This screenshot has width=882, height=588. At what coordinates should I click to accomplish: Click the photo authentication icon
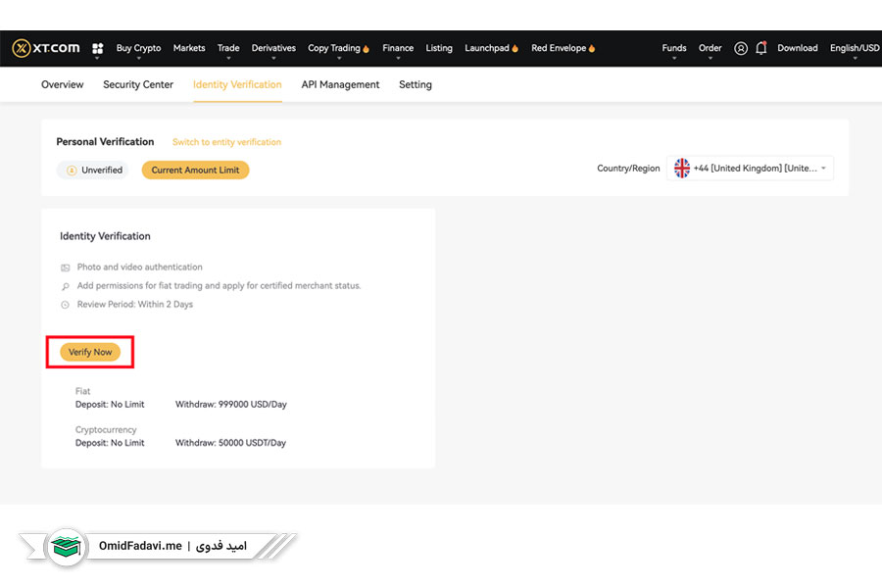(x=66, y=268)
